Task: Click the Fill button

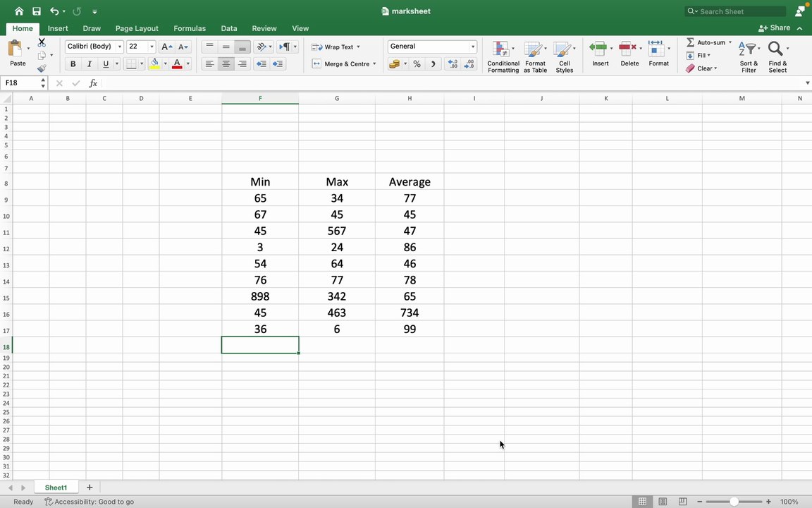Action: pos(698,56)
